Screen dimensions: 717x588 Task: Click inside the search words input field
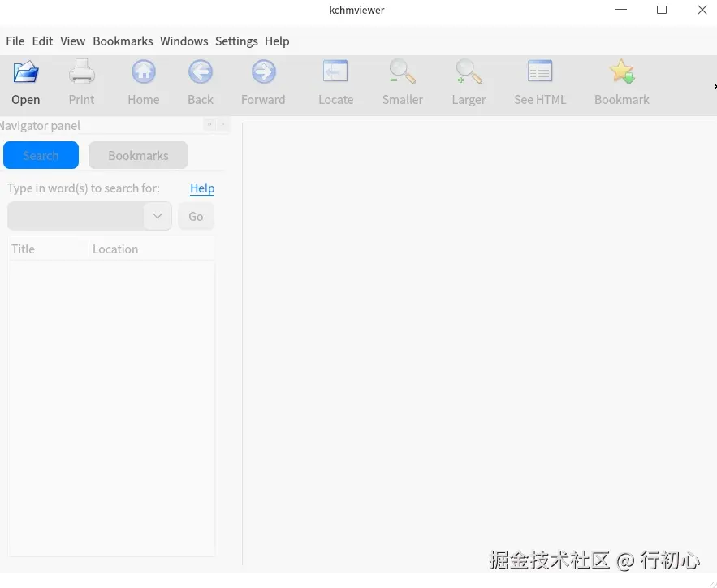(x=76, y=216)
